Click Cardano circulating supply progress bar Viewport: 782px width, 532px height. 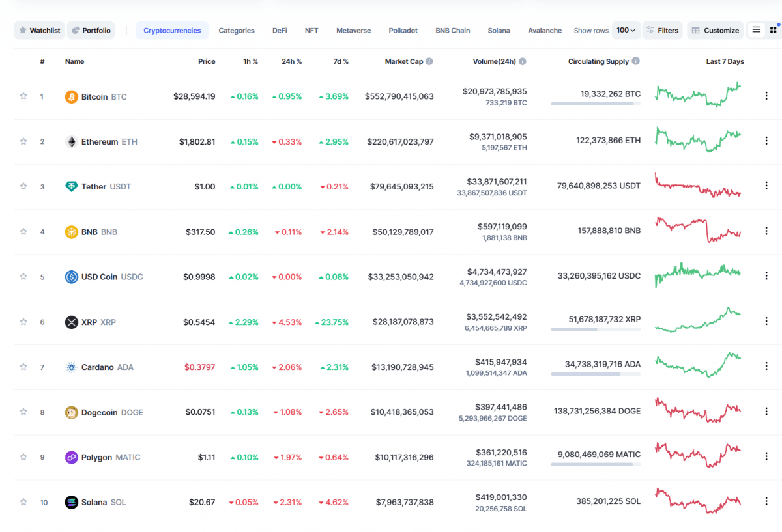point(596,374)
